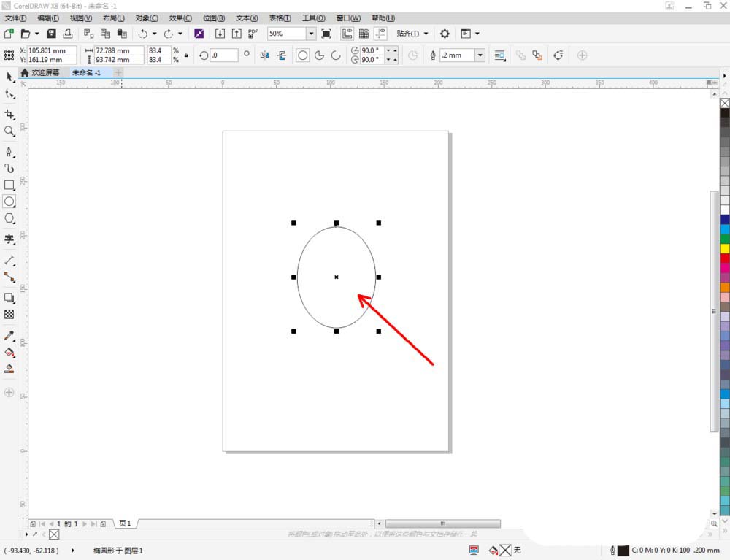Select the Pick (arrow) tool

coord(9,77)
